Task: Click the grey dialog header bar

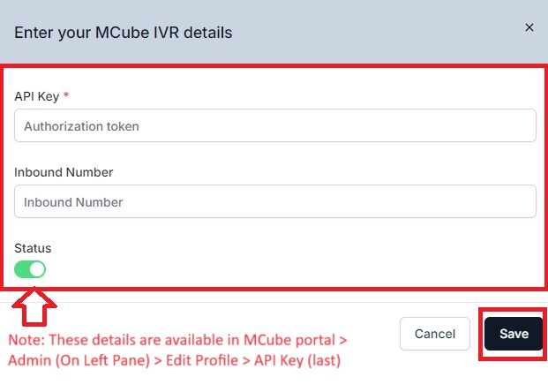Action: pos(274,32)
